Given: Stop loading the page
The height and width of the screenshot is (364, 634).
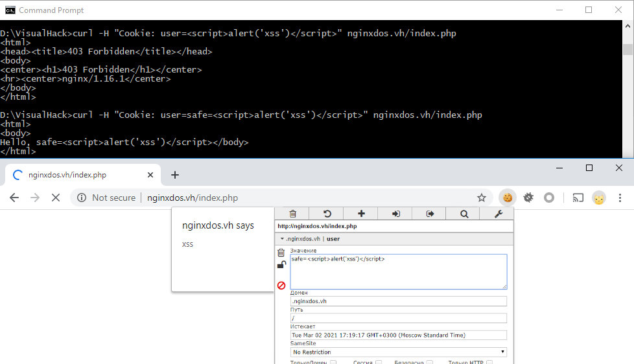Looking at the screenshot, I should (56, 198).
